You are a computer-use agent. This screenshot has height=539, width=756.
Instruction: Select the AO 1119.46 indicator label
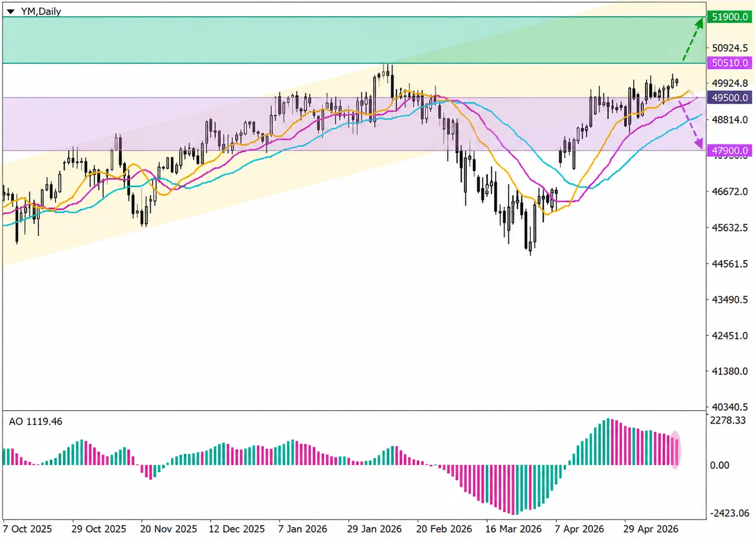(x=36, y=421)
